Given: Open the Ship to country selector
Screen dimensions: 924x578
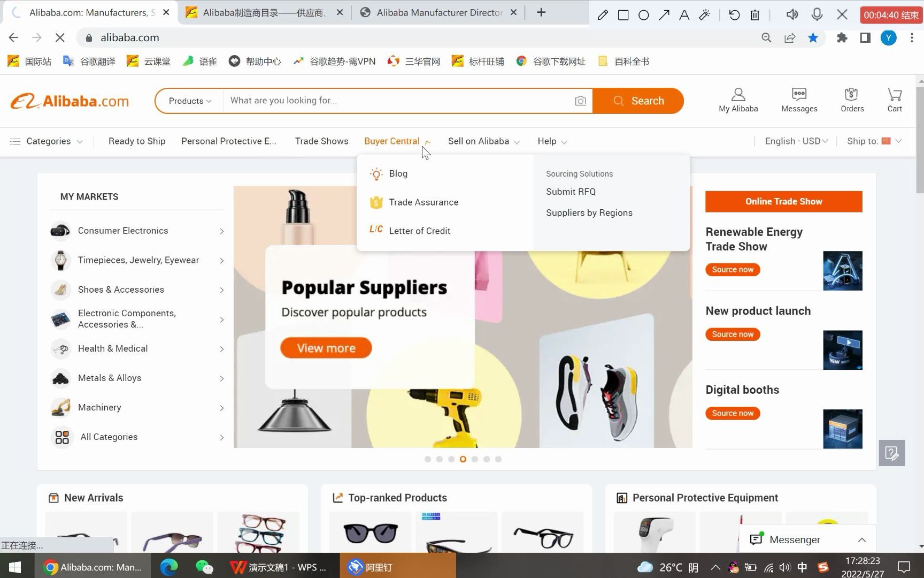Looking at the screenshot, I should coord(874,141).
